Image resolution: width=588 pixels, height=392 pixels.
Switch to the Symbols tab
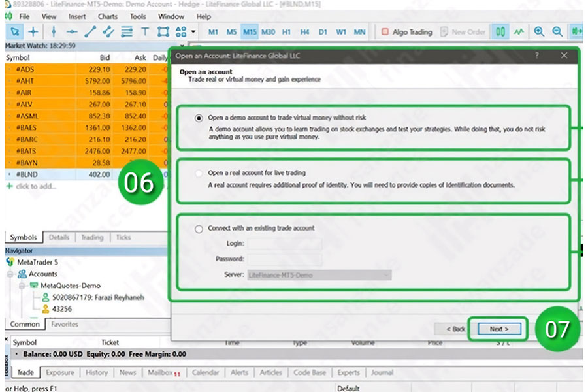(24, 237)
